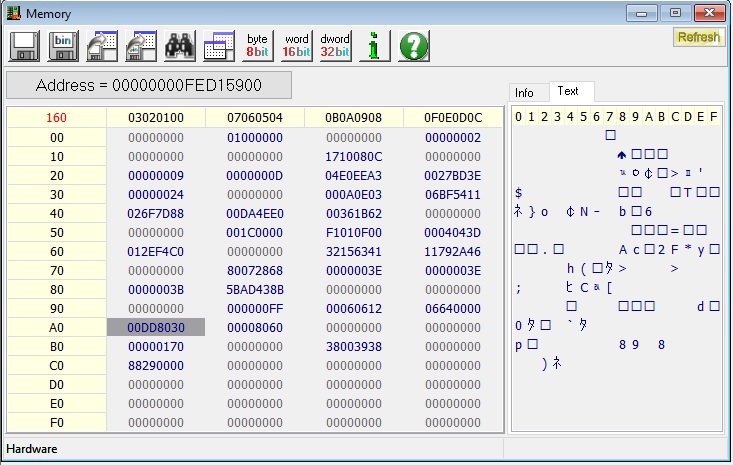Select highlighted cell 00DD8030
Screen dimensions: 733x465
pos(156,327)
